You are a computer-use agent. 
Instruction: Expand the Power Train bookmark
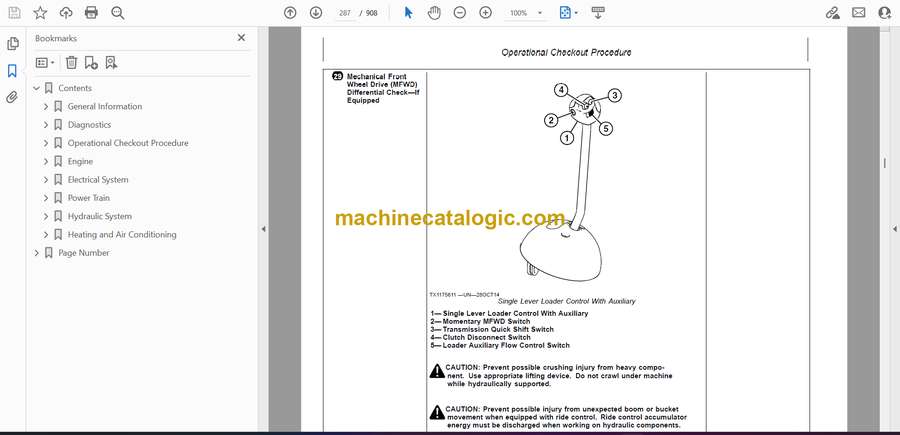click(46, 198)
